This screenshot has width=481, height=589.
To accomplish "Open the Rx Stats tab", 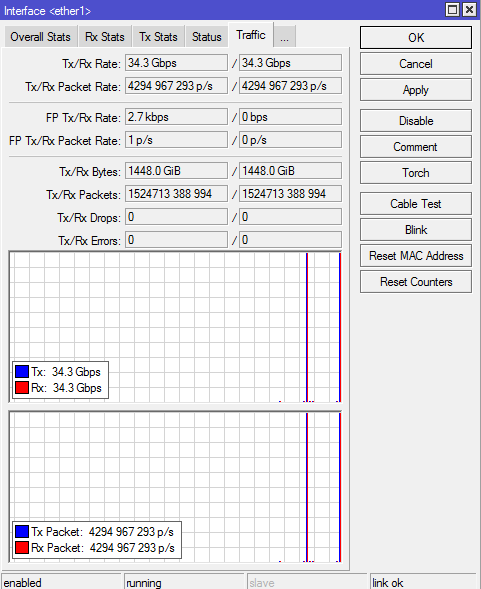I will [104, 37].
